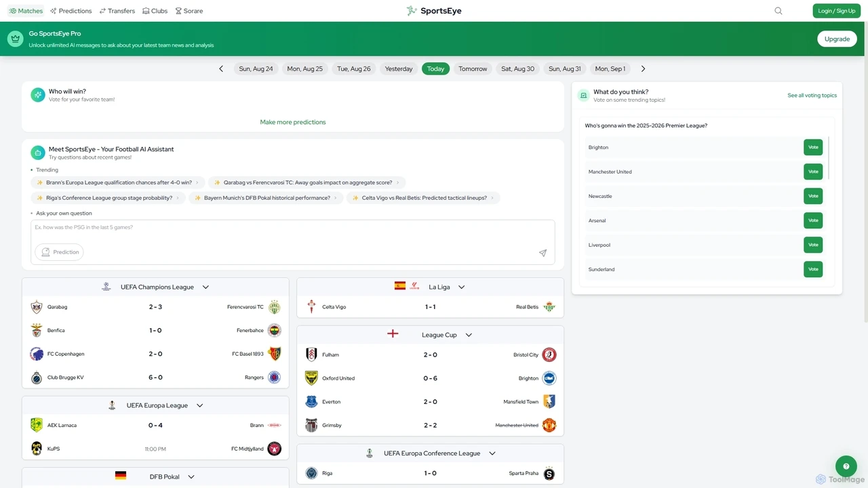Click the Rangers club crest
The width and height of the screenshot is (868, 488).
[275, 378]
